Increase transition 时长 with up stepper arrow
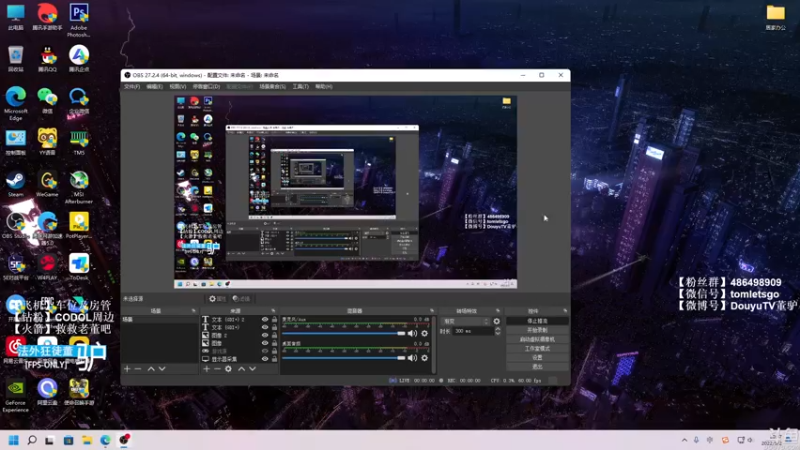The width and height of the screenshot is (800, 450). (497, 329)
